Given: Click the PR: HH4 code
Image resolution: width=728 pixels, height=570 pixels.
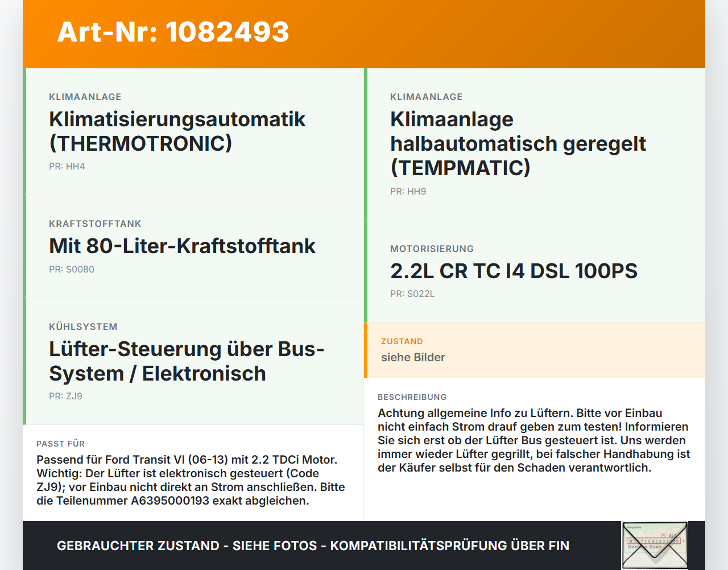Looking at the screenshot, I should [67, 167].
